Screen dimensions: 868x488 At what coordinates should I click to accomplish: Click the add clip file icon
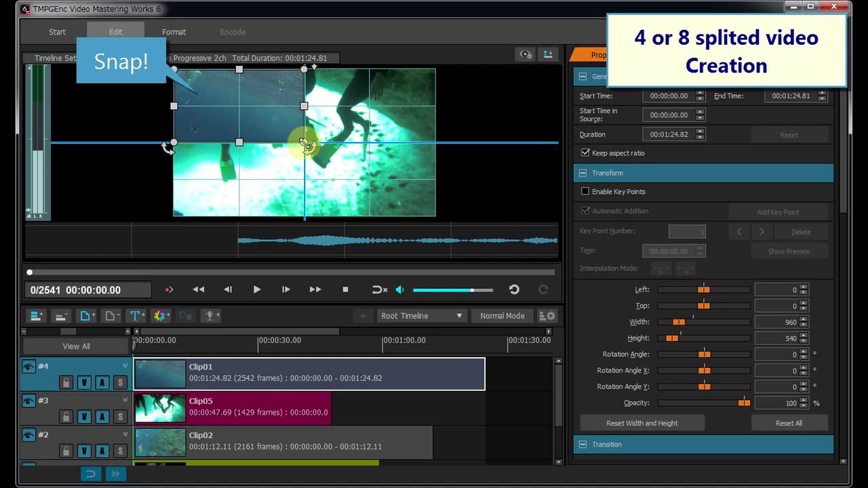tap(86, 316)
